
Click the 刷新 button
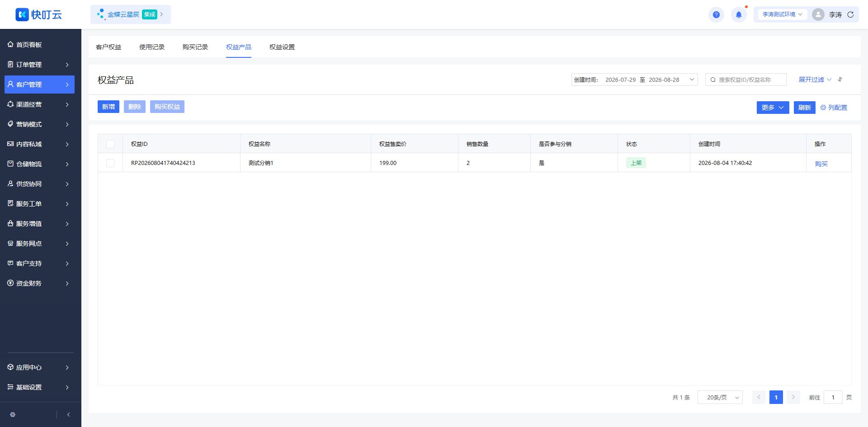(x=805, y=108)
